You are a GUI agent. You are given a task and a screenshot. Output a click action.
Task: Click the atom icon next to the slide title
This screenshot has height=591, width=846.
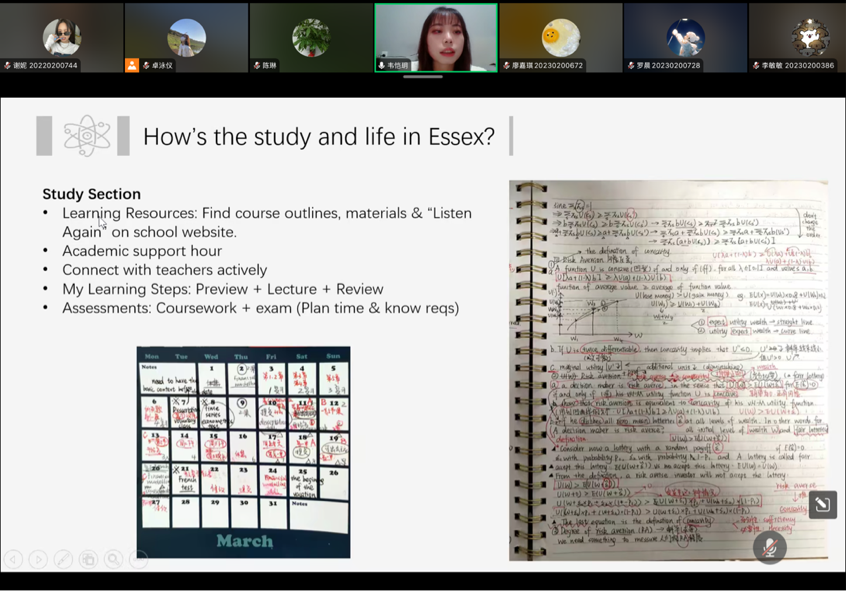pyautogui.click(x=86, y=136)
